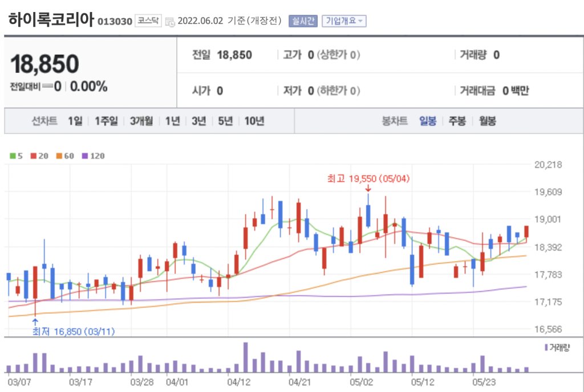Screen dimensions: 584x392
Task: Click the 20,218 price axis label
Action: pos(548,165)
